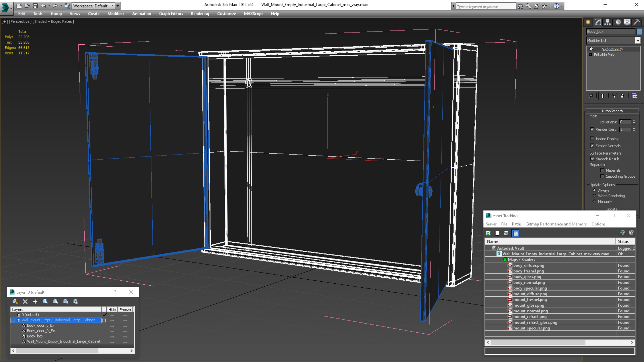Open the Modifier List dropdown
The width and height of the screenshot is (644, 362).
coord(638,40)
